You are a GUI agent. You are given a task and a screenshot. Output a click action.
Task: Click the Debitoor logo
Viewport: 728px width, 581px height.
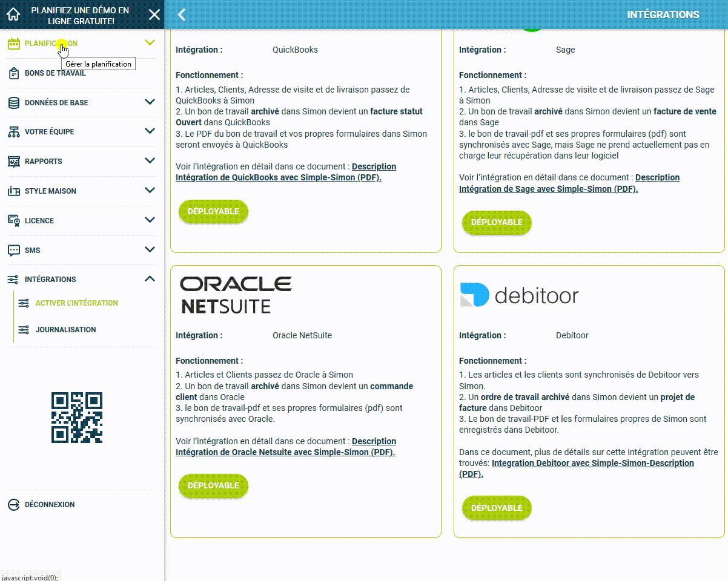click(x=519, y=295)
